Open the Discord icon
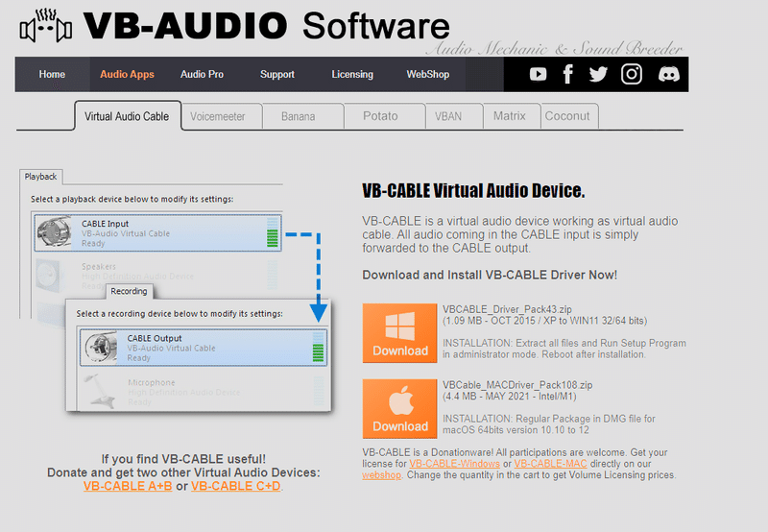 [668, 74]
